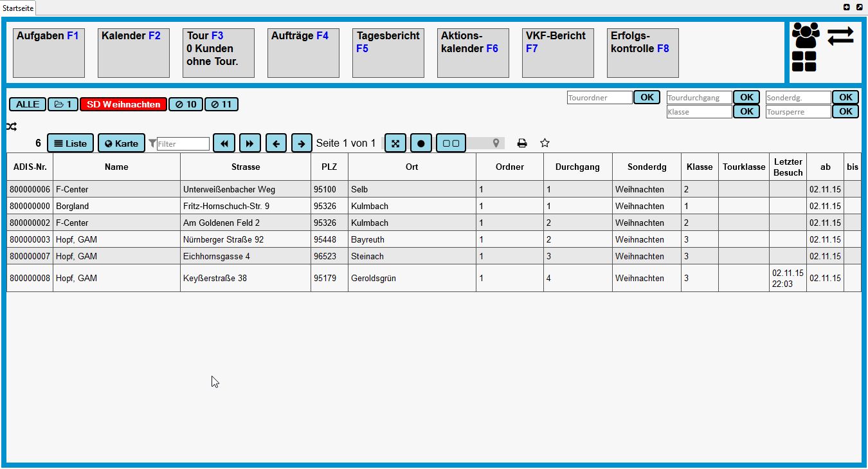The image size is (868, 469).
Task: Go to next page arrow
Action: [x=302, y=143]
